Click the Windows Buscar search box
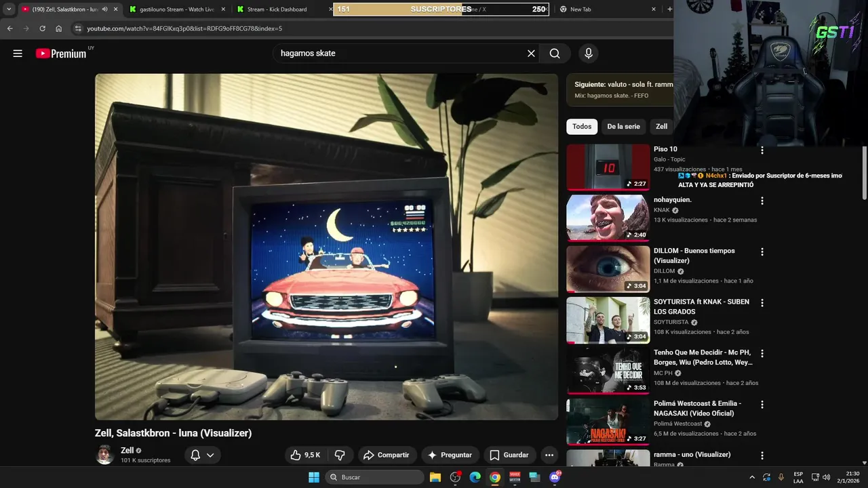868x488 pixels. [374, 477]
